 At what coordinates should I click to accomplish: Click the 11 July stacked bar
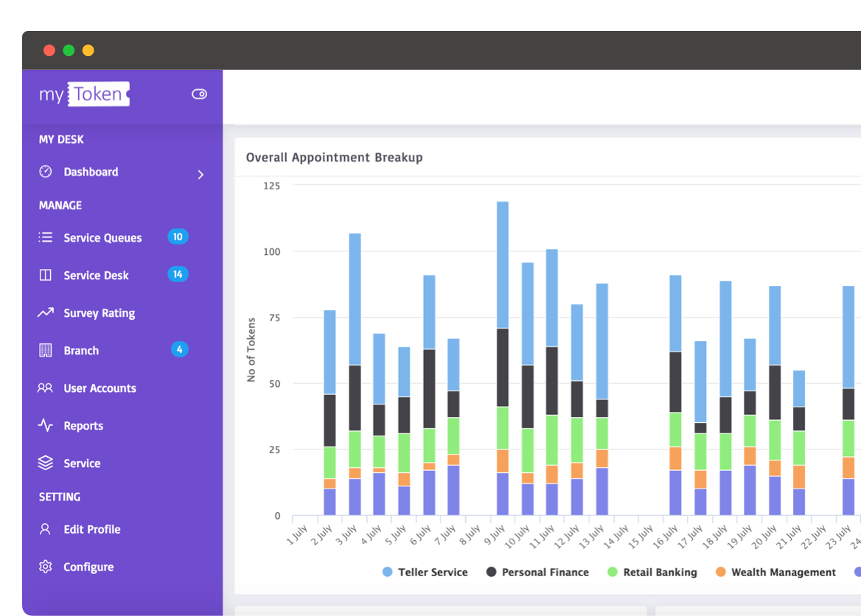click(552, 382)
